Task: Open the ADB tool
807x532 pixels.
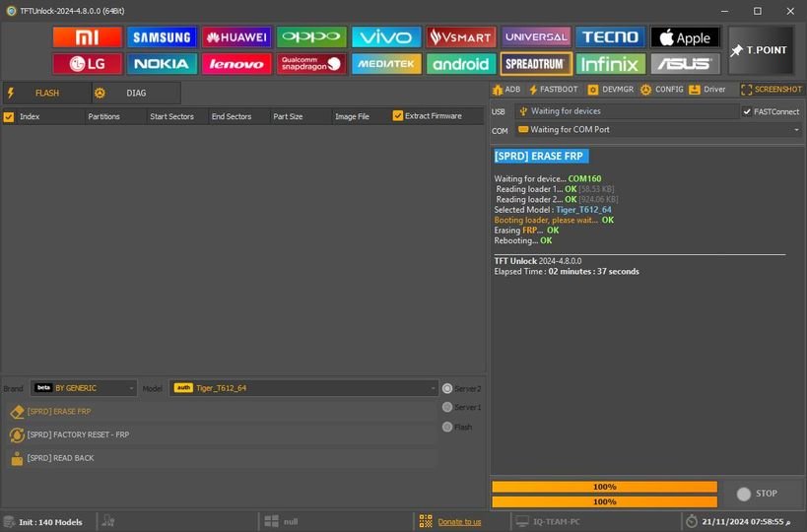Action: point(506,90)
